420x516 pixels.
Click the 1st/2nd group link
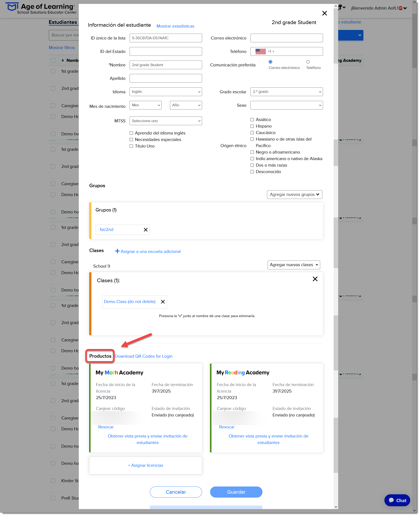tap(106, 230)
